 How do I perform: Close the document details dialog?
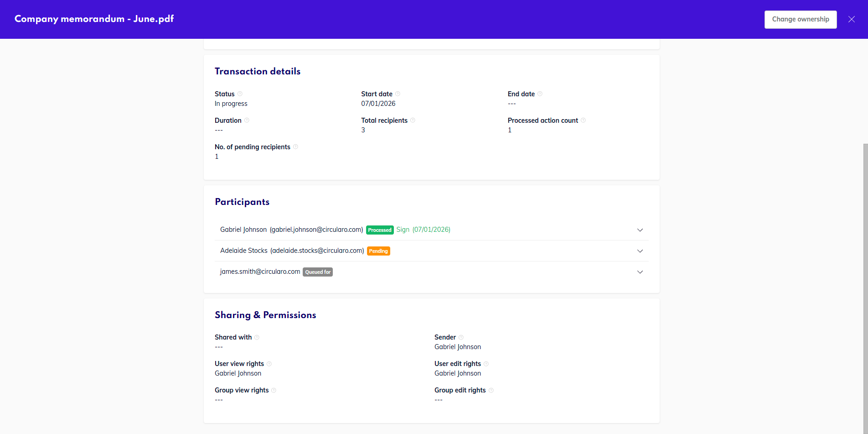pos(851,20)
